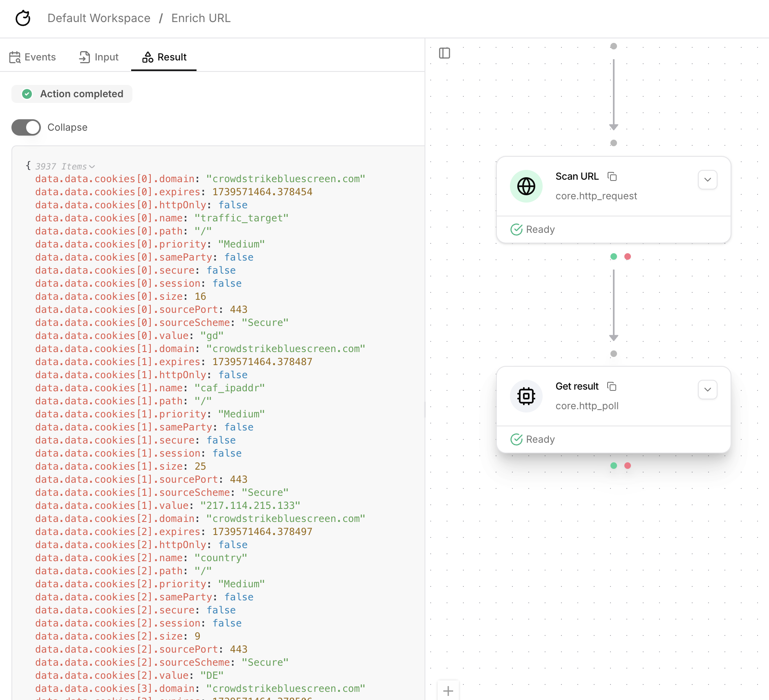Image resolution: width=769 pixels, height=700 pixels.
Task: Open the Default Workspace breadcrumb
Action: click(x=99, y=18)
